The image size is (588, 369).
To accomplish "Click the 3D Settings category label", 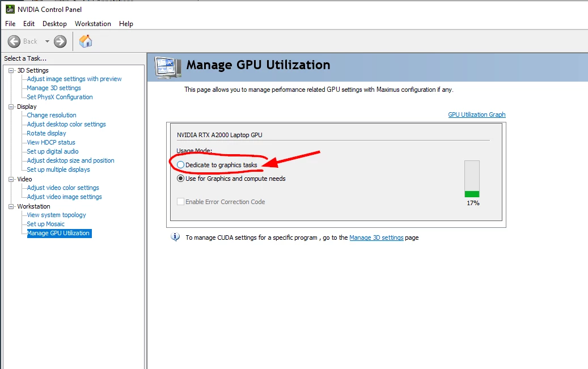I will pyautogui.click(x=33, y=70).
